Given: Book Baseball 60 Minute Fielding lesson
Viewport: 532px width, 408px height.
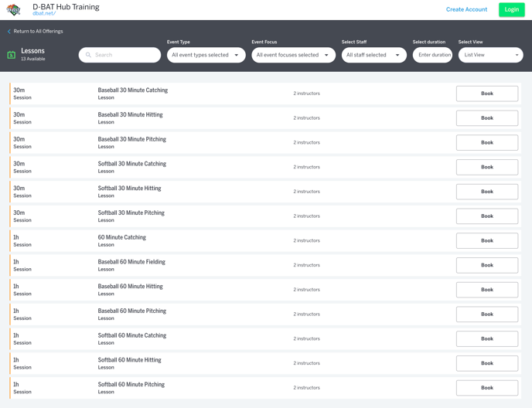Looking at the screenshot, I should tap(487, 265).
